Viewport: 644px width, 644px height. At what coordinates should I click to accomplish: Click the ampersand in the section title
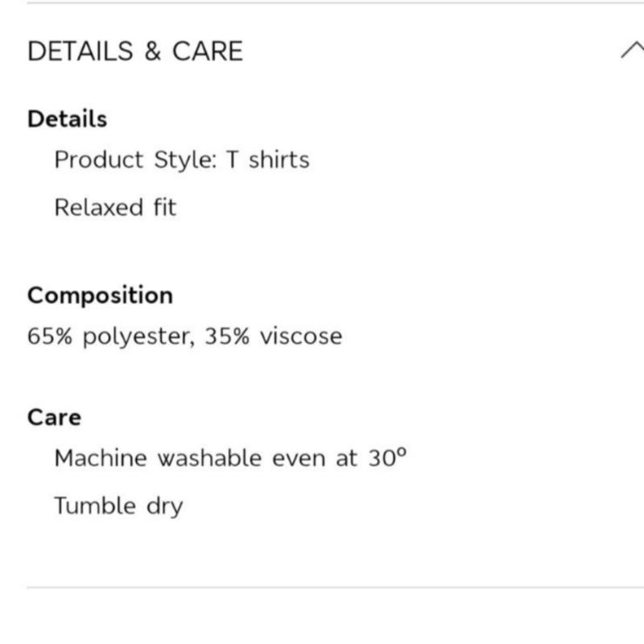coord(152,52)
